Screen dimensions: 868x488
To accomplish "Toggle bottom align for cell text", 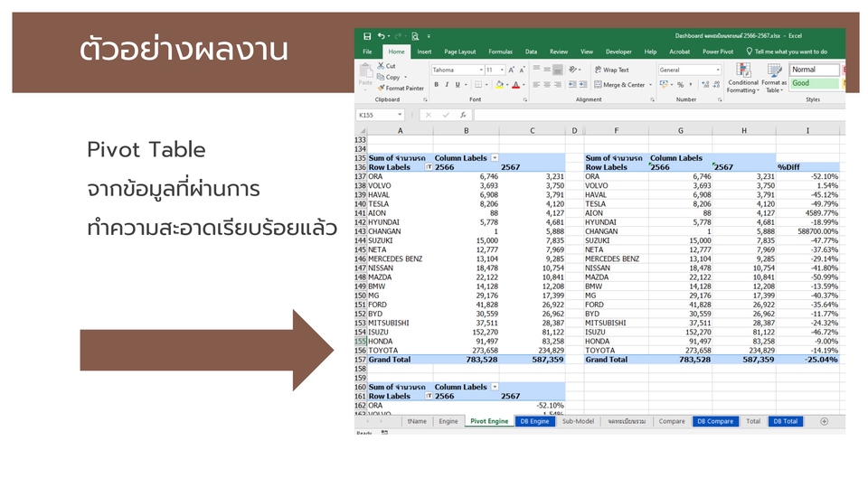I will (x=558, y=70).
